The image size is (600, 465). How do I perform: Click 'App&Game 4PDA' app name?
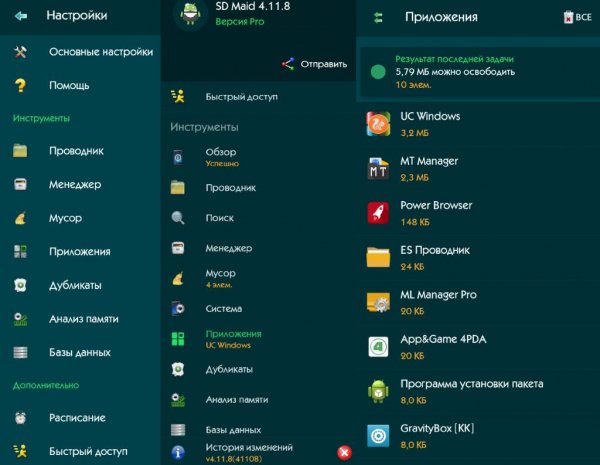coord(443,339)
